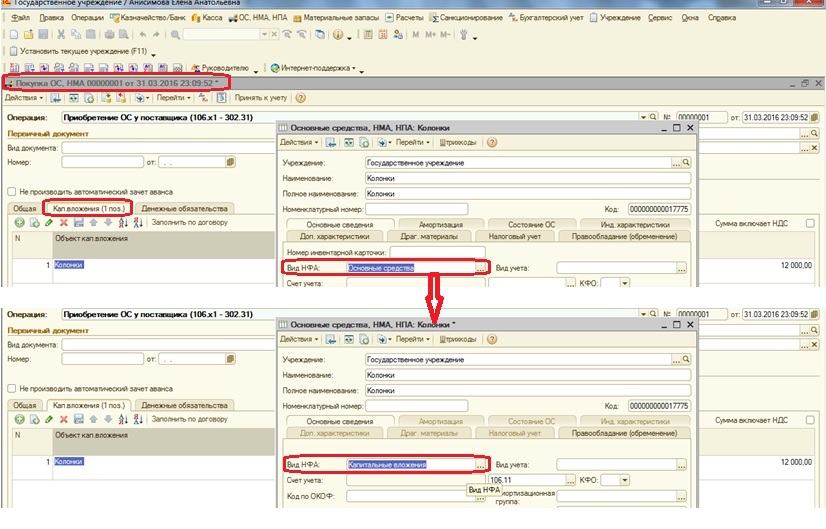Click Установить текущее учреждение (F11)
The image size is (826, 529).
click(x=78, y=51)
